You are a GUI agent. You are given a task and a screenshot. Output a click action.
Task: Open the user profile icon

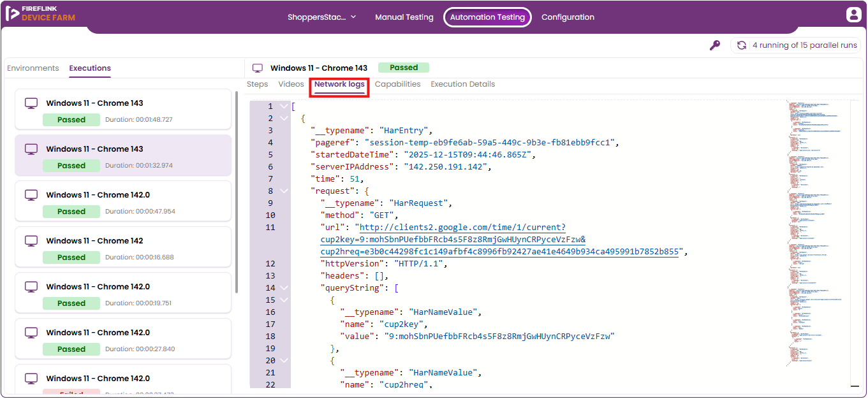(853, 15)
